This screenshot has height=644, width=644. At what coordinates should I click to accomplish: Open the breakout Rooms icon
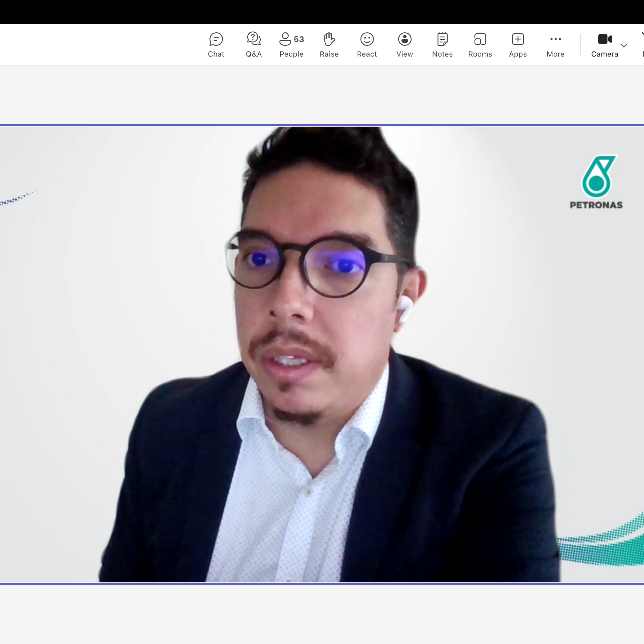coord(480,39)
